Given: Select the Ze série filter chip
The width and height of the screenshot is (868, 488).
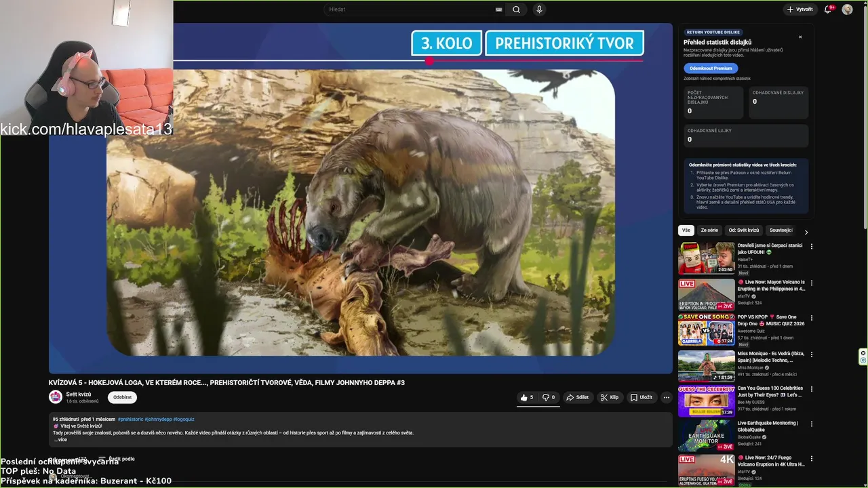Looking at the screenshot, I should 709,230.
